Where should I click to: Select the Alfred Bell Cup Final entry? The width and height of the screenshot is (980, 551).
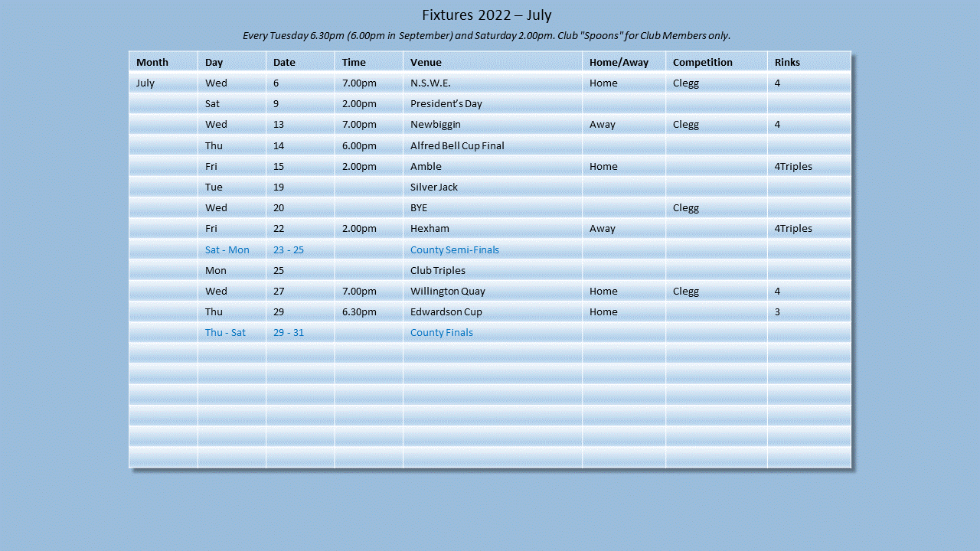[x=457, y=145]
